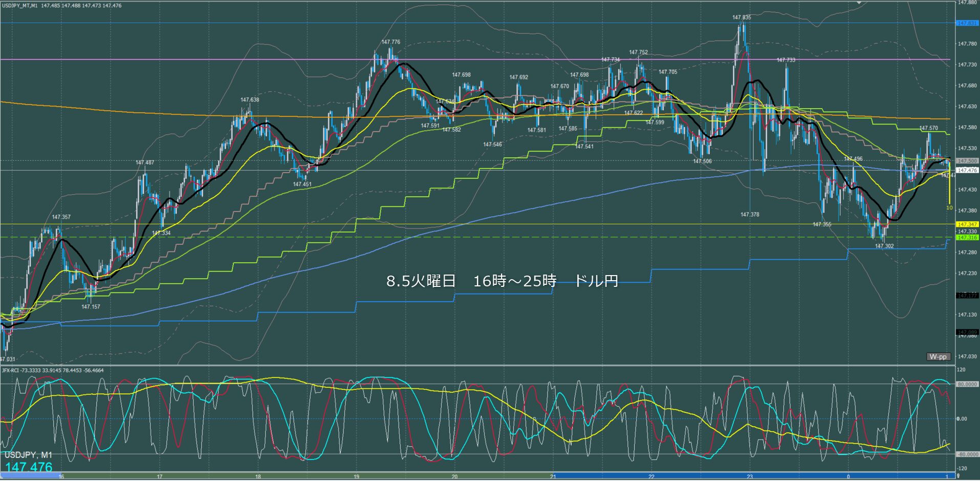Click the hour 20 marker on time axis
The image size is (980, 481).
coord(455,476)
